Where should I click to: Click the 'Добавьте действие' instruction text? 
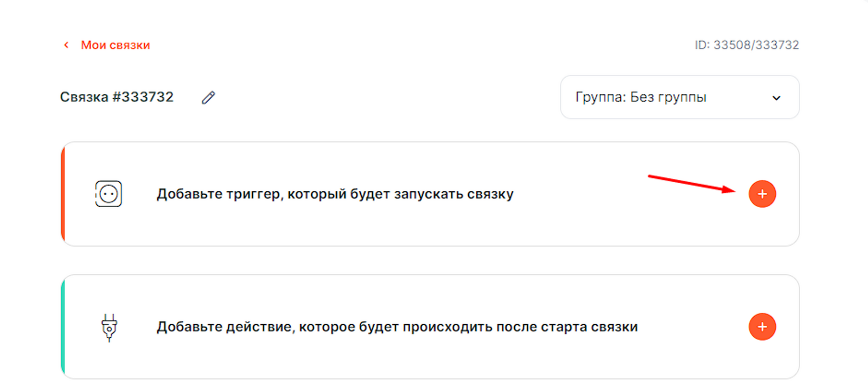coord(397,327)
